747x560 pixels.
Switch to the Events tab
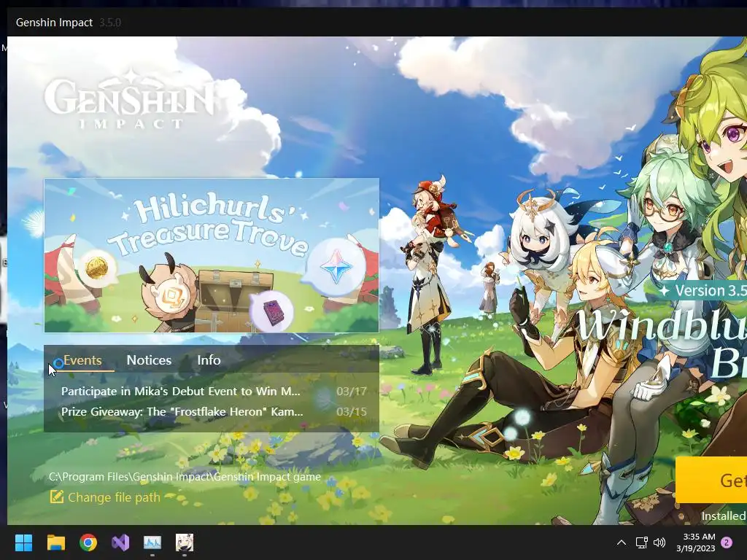tap(82, 360)
